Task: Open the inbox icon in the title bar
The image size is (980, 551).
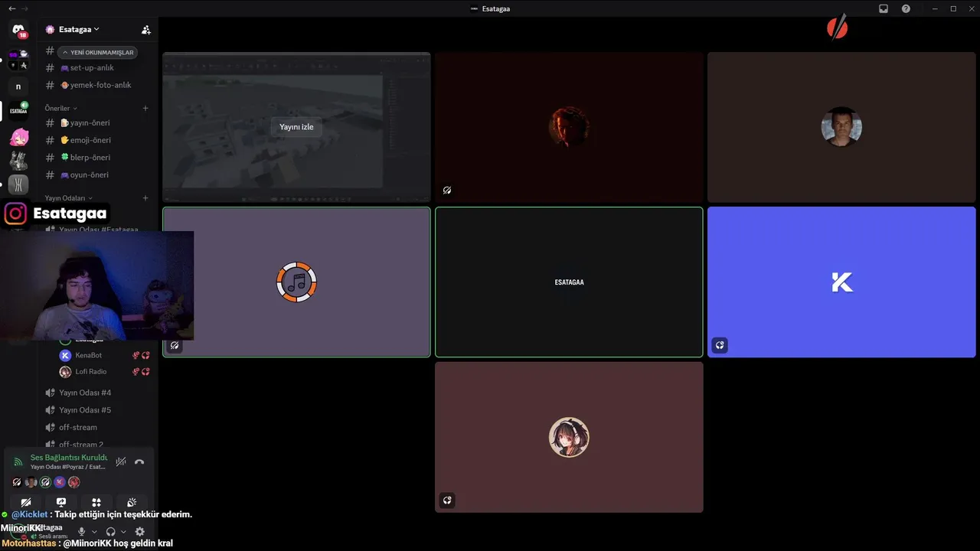Action: [x=884, y=8]
